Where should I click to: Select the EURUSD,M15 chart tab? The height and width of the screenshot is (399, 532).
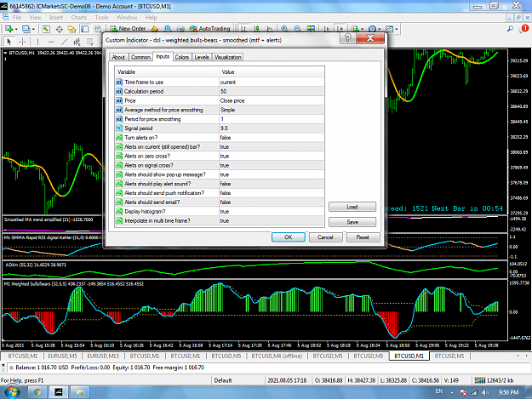[x=103, y=356]
